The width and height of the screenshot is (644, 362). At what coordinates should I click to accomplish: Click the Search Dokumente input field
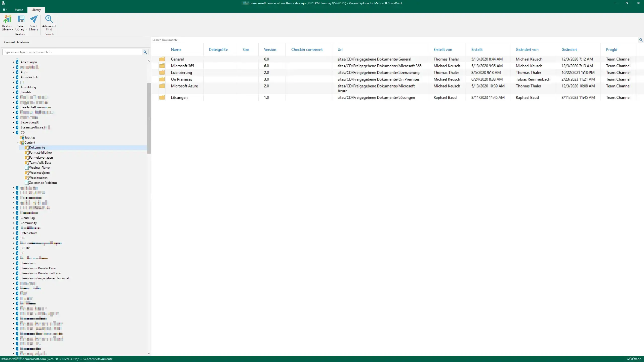[395, 40]
